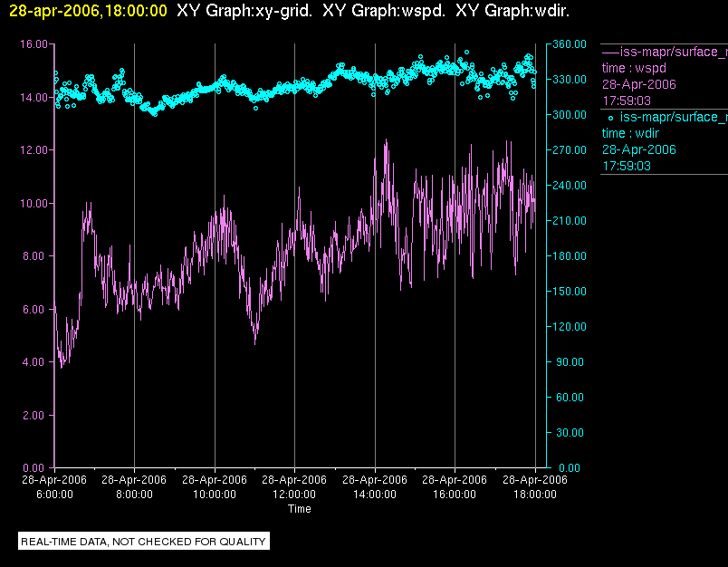Click the 210.00 wind direction axis label
The image size is (728, 567).
570,221
